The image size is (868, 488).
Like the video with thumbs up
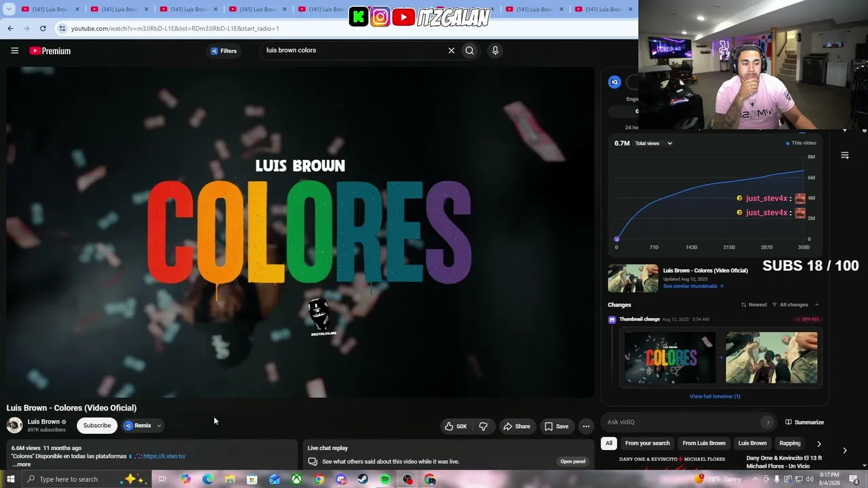click(x=456, y=426)
